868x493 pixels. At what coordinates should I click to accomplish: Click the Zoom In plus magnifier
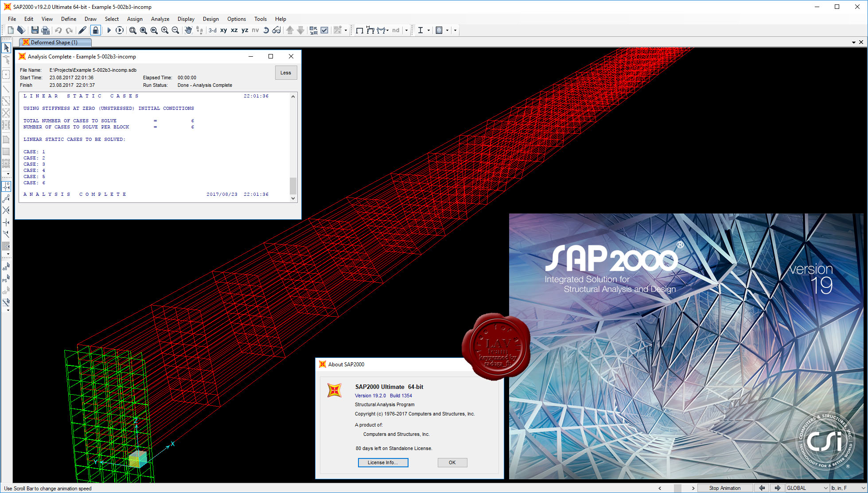(x=164, y=30)
